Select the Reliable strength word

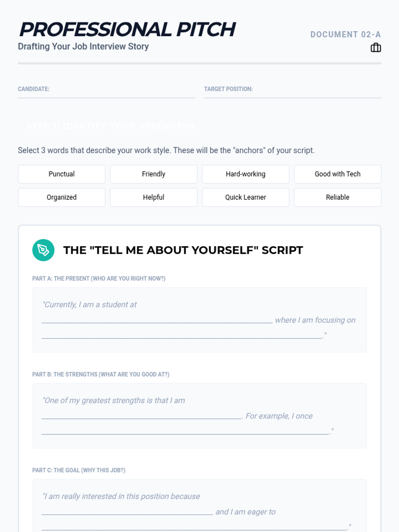point(337,197)
